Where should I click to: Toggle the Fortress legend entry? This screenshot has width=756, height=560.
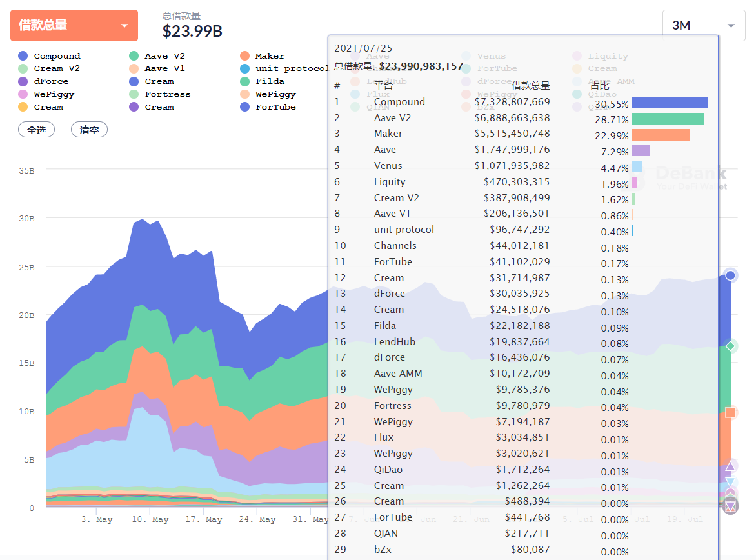coord(160,94)
